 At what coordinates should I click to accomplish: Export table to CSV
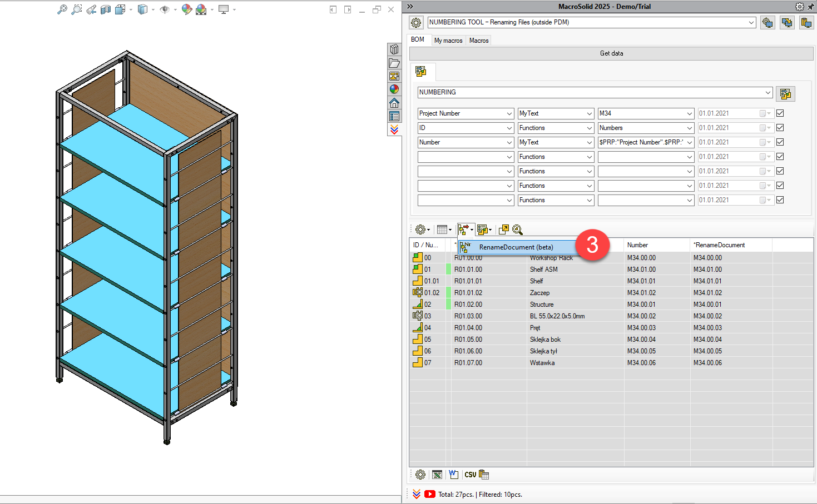coord(471,475)
